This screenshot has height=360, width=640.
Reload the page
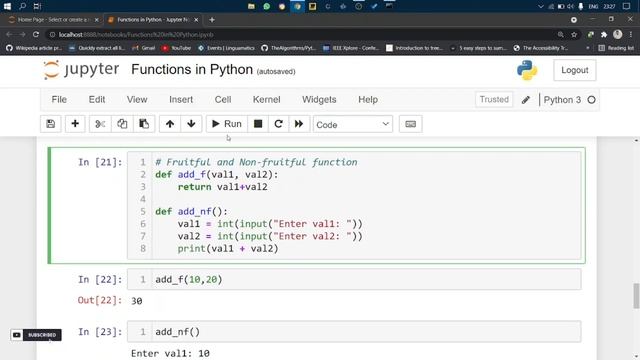pyautogui.click(x=36, y=35)
